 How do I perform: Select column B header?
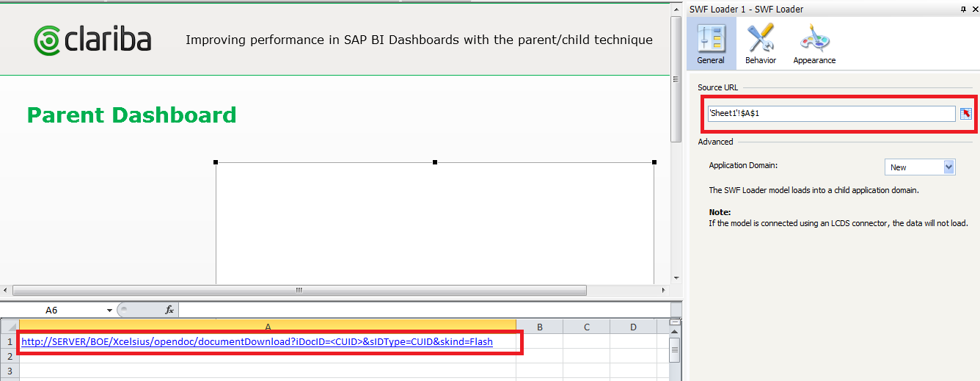[x=539, y=327]
